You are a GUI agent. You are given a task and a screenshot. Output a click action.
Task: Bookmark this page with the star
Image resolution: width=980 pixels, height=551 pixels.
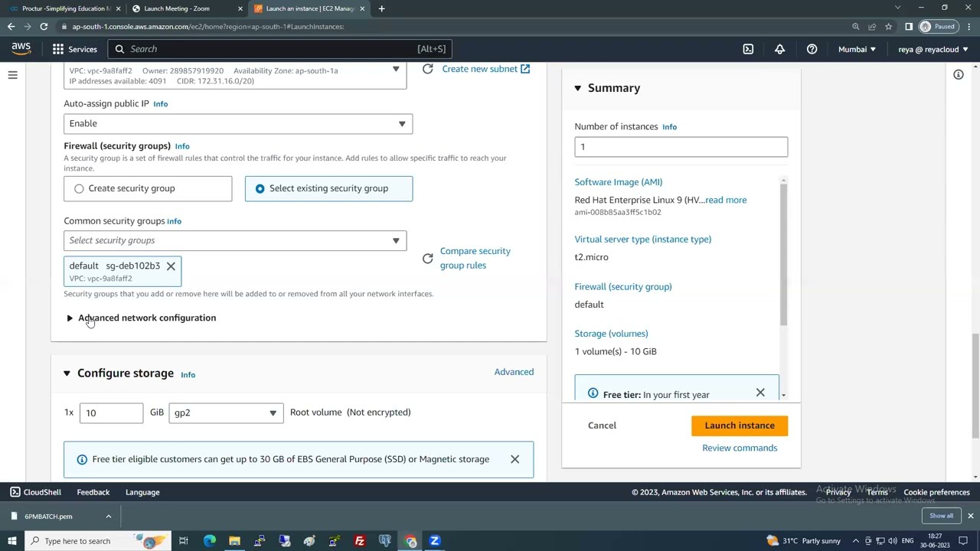(888, 26)
